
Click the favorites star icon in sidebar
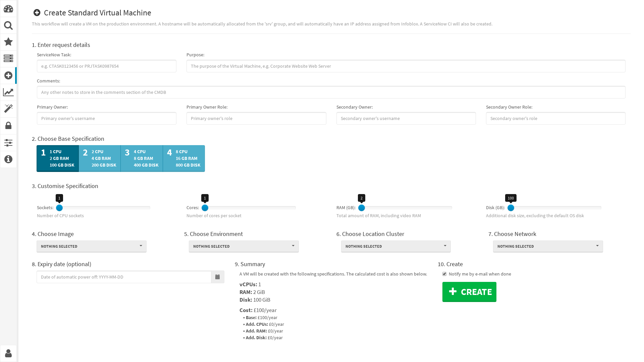(x=8, y=42)
